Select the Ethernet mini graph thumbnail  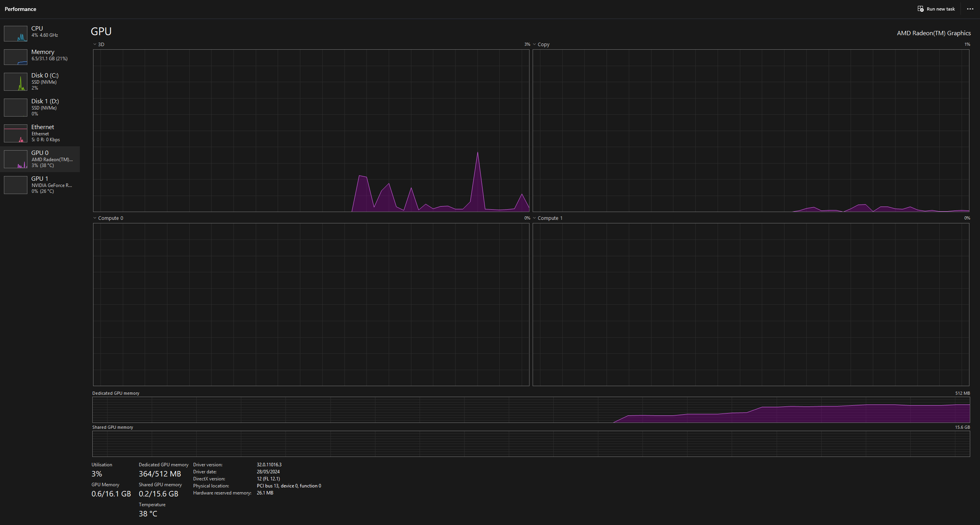point(16,133)
